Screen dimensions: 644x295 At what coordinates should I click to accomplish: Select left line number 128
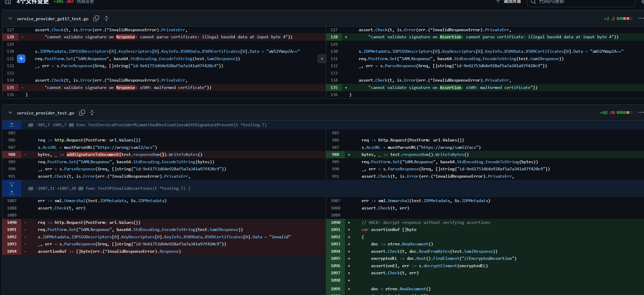(11, 37)
